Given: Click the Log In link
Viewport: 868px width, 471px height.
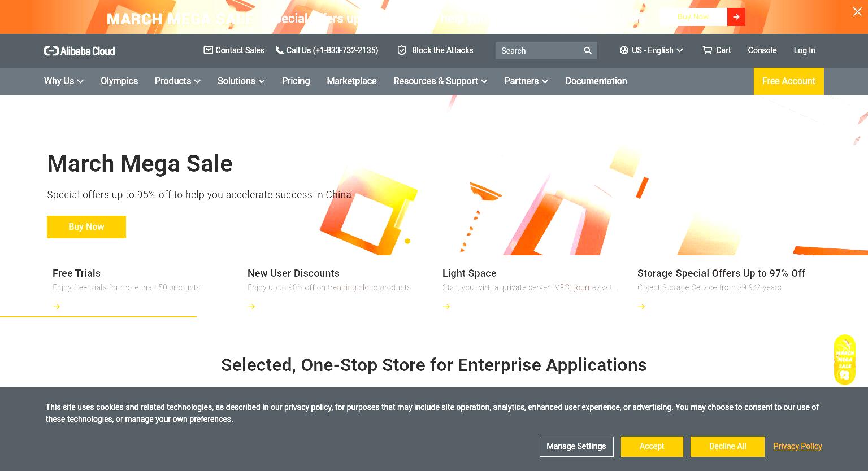Looking at the screenshot, I should (x=804, y=50).
